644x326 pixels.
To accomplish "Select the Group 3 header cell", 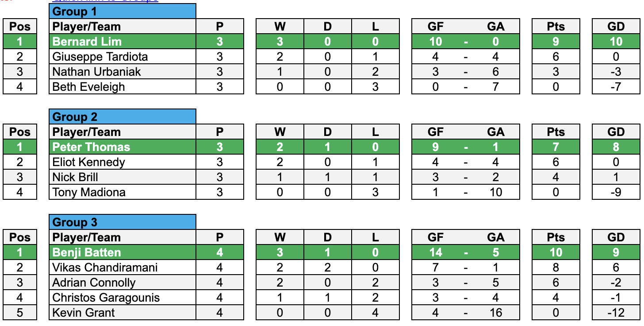I will [123, 222].
